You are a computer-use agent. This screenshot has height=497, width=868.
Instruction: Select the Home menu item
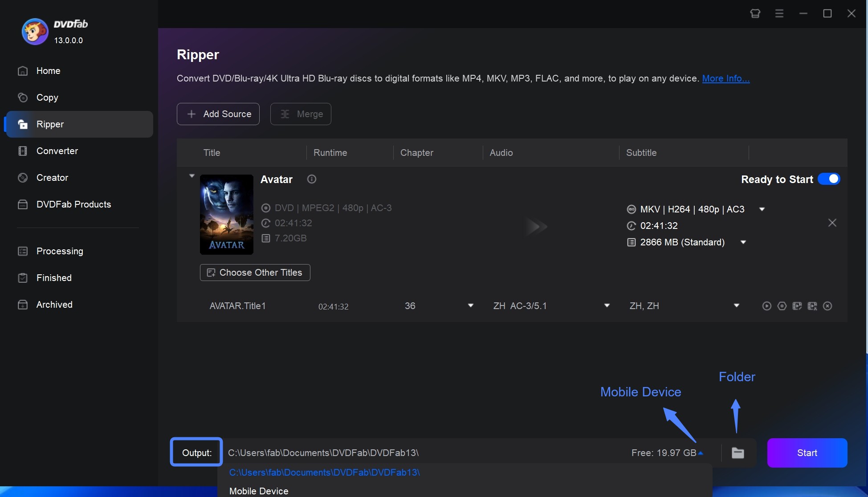click(48, 70)
